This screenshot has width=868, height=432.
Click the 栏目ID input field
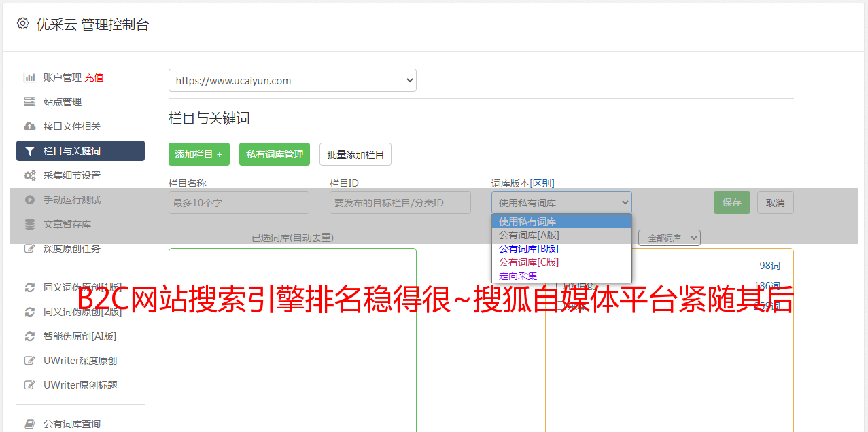pyautogui.click(x=400, y=202)
